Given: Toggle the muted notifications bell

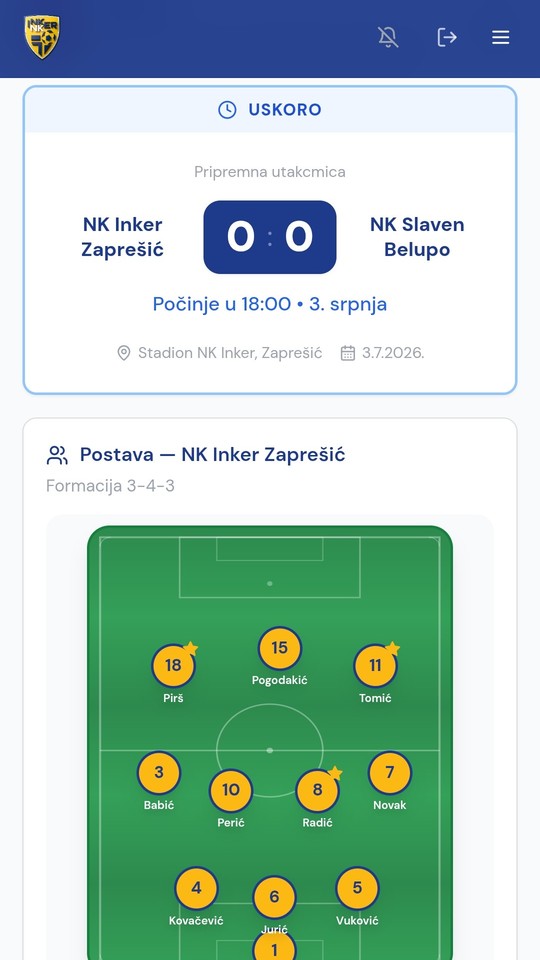Looking at the screenshot, I should click(388, 37).
